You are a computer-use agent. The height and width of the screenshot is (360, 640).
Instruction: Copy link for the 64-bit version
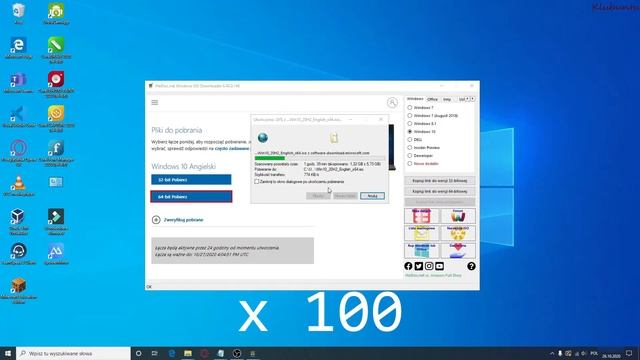440,191
